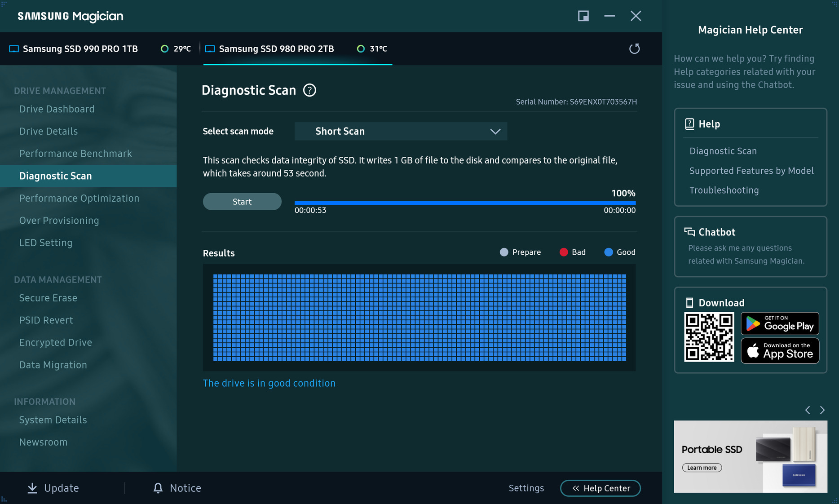Select the Samsung SSD 980 PRO 2TB tab
This screenshot has height=504, width=839.
(297, 49)
